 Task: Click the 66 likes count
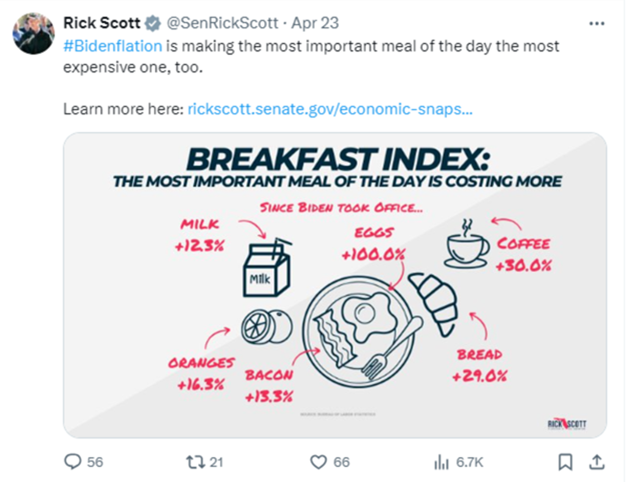(x=341, y=462)
